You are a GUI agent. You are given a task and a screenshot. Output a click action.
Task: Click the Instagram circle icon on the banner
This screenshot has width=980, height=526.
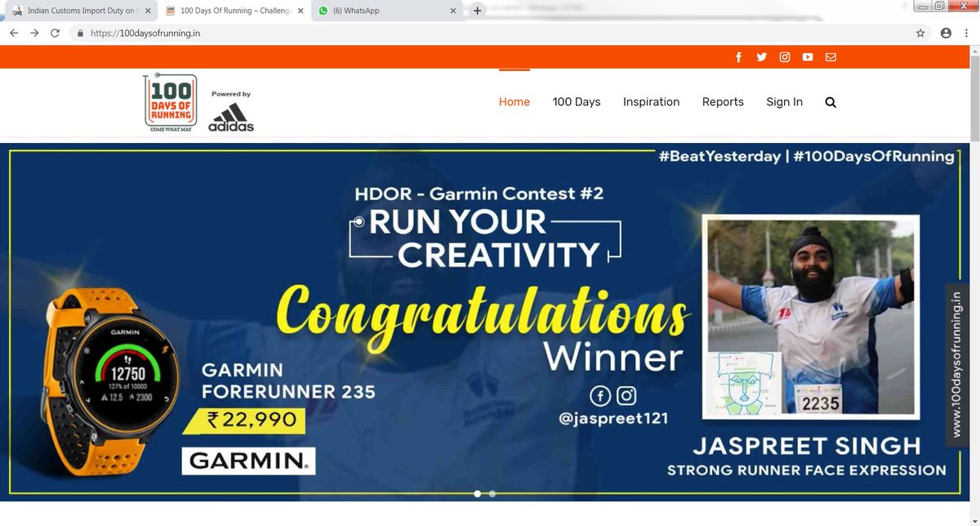[x=626, y=396]
